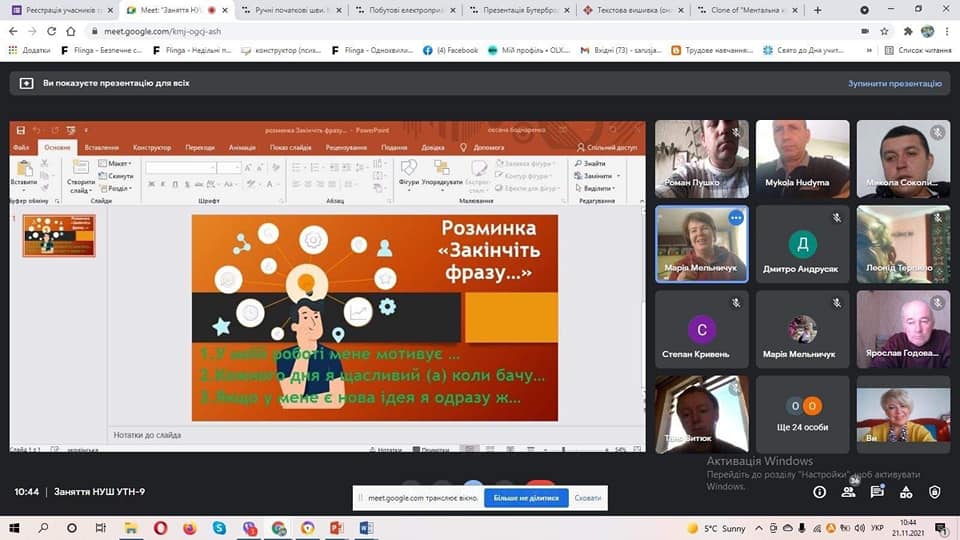This screenshot has width=960, height=540.
Task: Hide the sharing notification with Сховати
Action: (588, 497)
